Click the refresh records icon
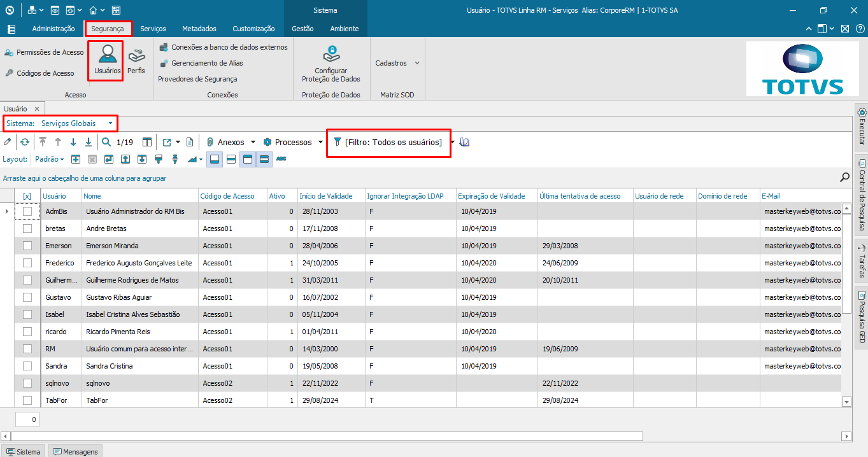Viewport: 868px width, 457px height. pyautogui.click(x=24, y=142)
